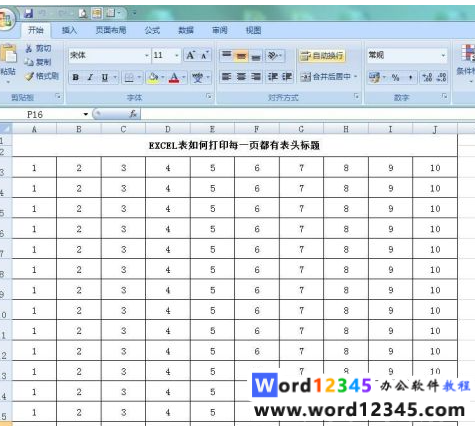
Task: Open print preview from quick access toolbar
Action: tap(83, 13)
